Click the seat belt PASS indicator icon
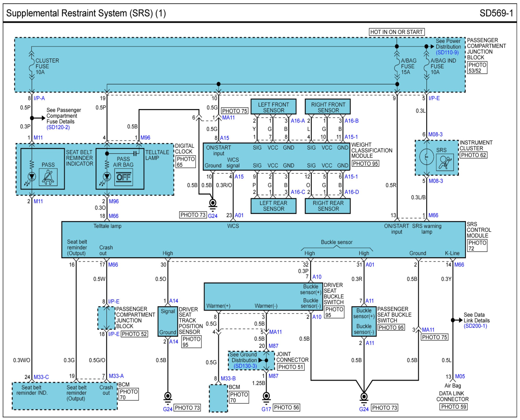 click(x=48, y=177)
